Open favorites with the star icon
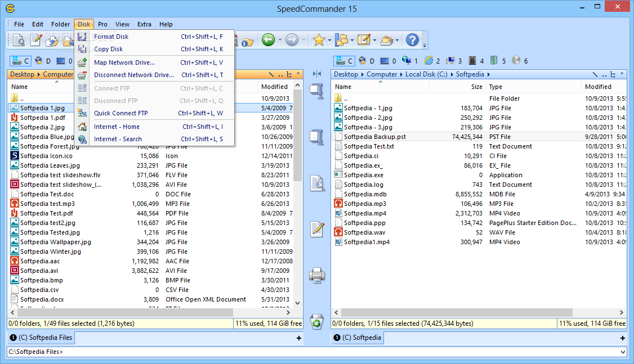This screenshot has width=634, height=364. pos(319,39)
